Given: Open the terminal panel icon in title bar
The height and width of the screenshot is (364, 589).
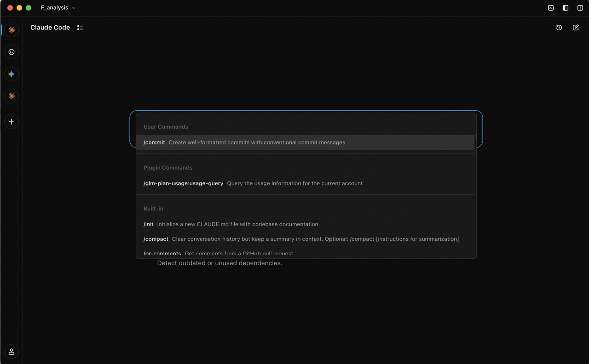Looking at the screenshot, I should pos(551,8).
